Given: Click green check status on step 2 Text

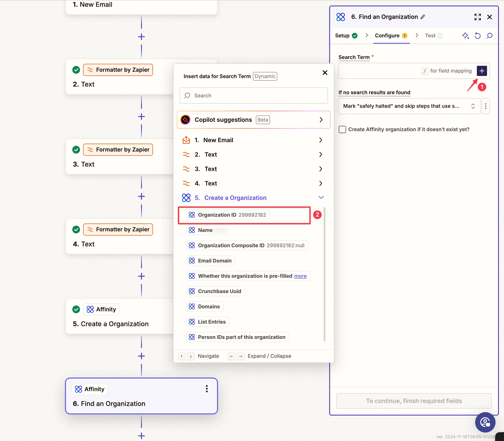Looking at the screenshot, I should click(76, 70).
